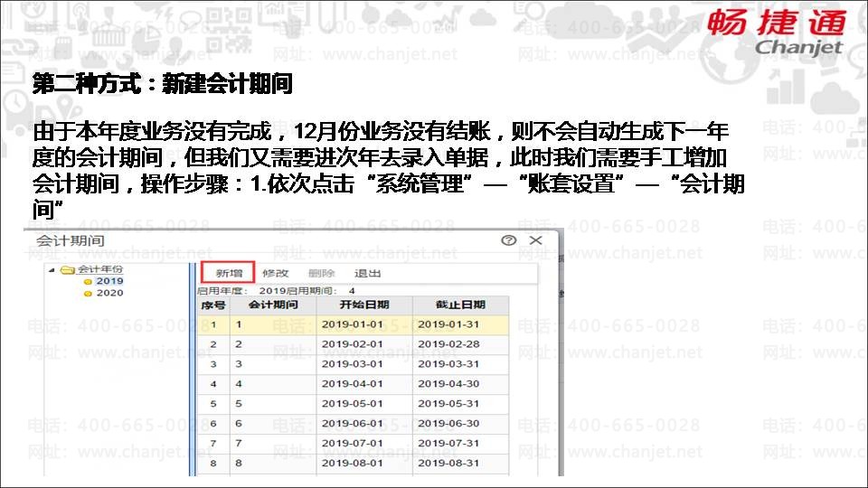Open the help question-mark icon
This screenshot has height=488, width=868.
click(509, 240)
